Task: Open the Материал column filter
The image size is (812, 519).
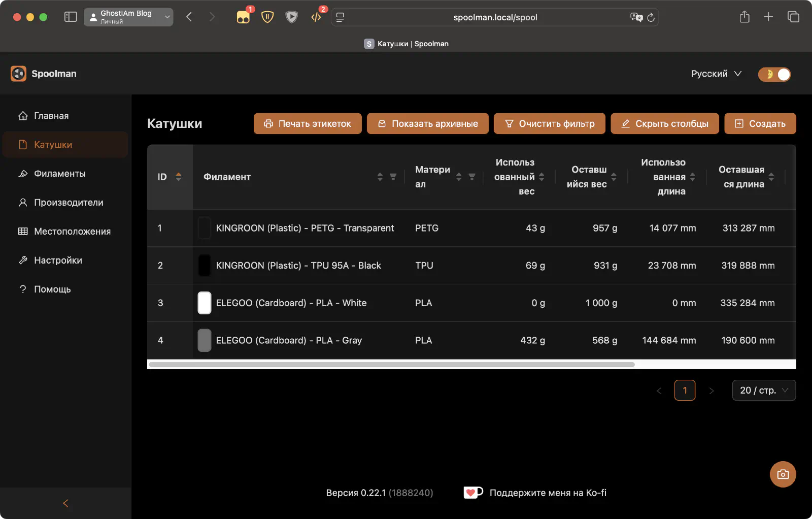Action: [472, 177]
